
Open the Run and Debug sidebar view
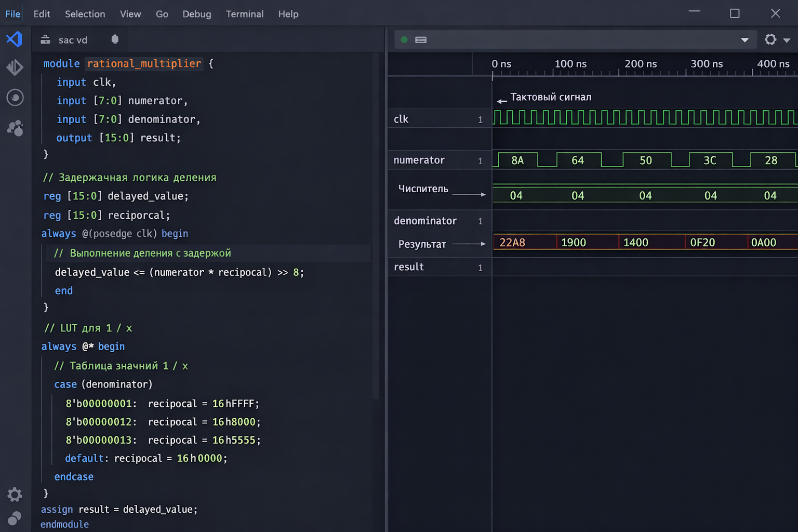tap(15, 68)
